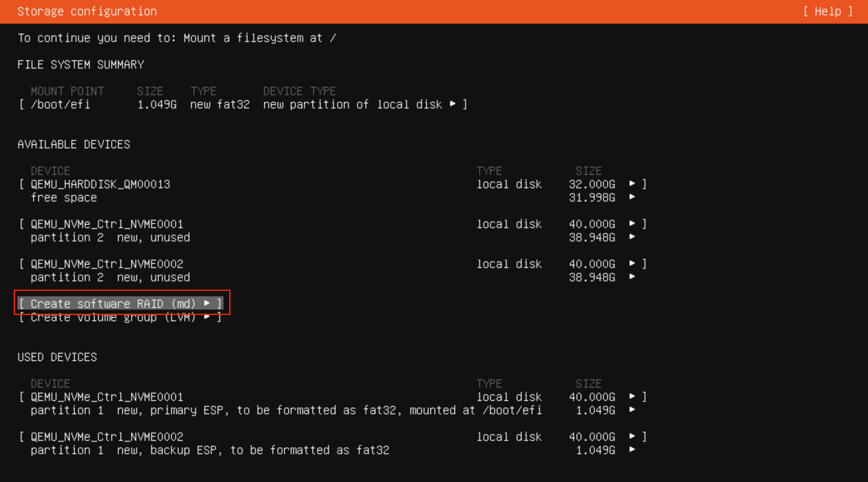868x482 pixels.
Task: Expand primary ESP partition 1 options
Action: tap(633, 410)
